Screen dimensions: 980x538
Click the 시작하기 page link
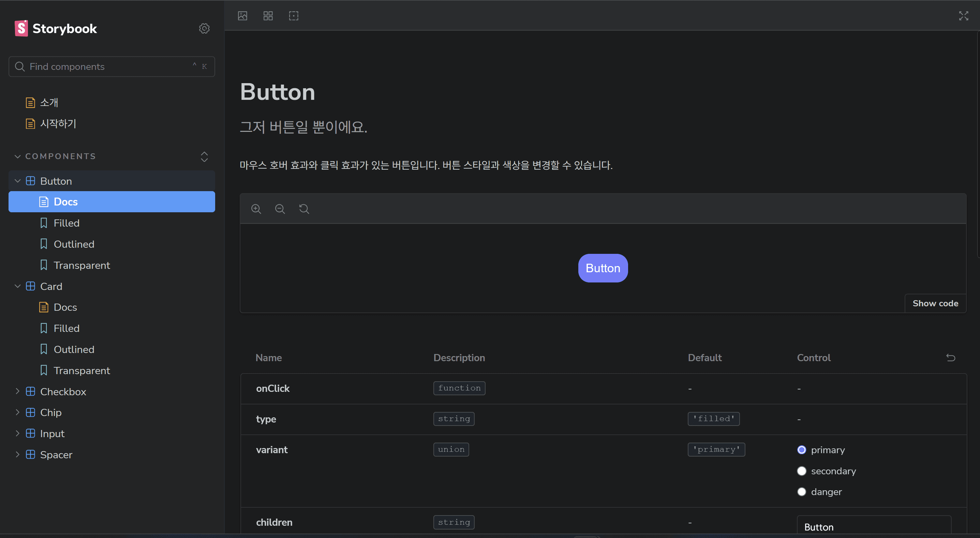click(58, 123)
